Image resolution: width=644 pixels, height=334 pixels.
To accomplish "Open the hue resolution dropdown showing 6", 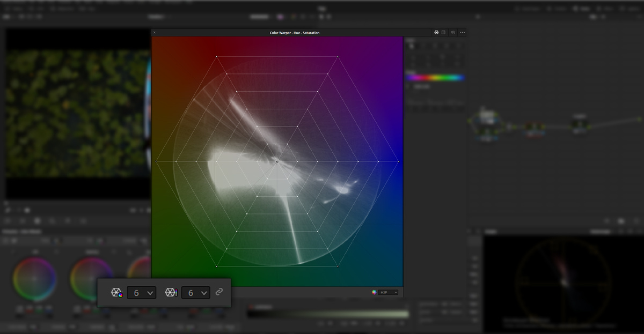I will [x=142, y=293].
